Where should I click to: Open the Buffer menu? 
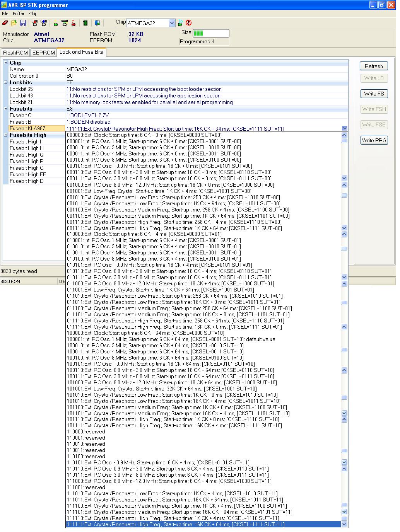click(19, 14)
